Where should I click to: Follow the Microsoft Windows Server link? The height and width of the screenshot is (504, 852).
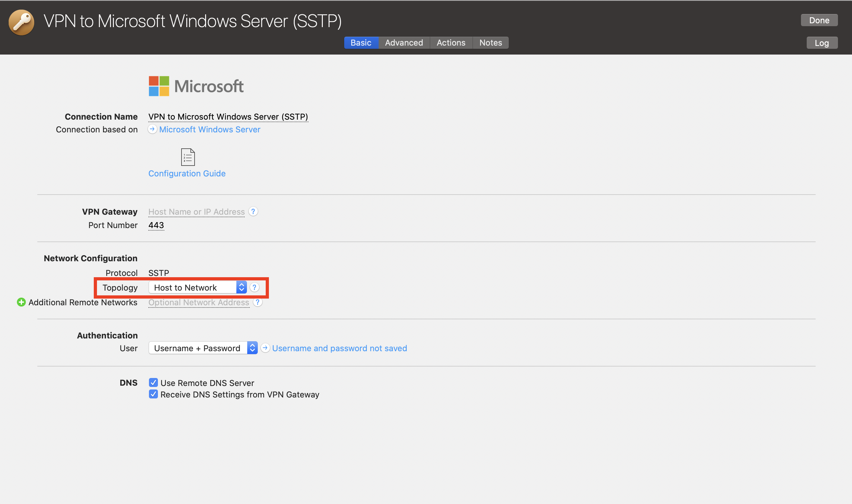pos(210,130)
